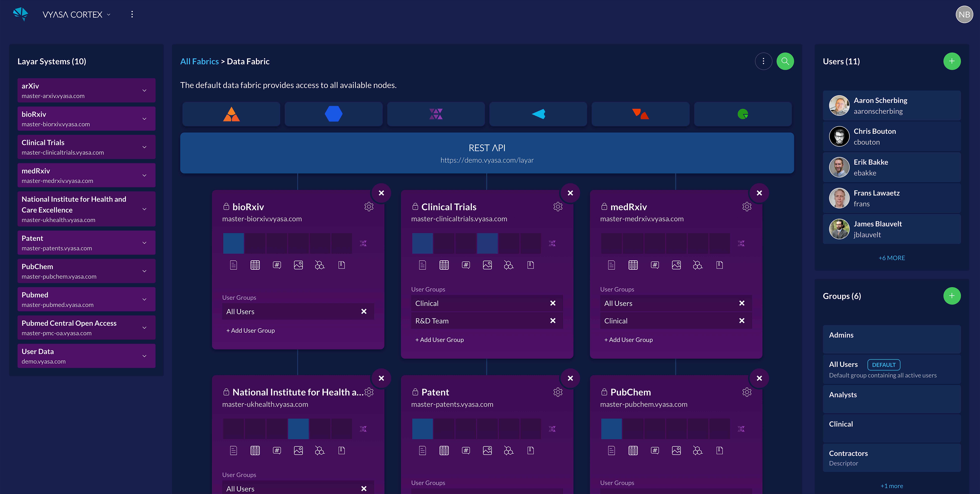The image size is (980, 494).
Task: Select the cyan arrow app tile
Action: pos(538,114)
